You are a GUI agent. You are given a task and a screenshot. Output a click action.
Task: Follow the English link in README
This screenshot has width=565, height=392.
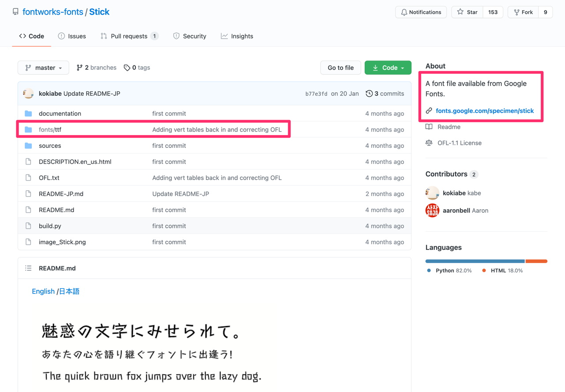(43, 291)
